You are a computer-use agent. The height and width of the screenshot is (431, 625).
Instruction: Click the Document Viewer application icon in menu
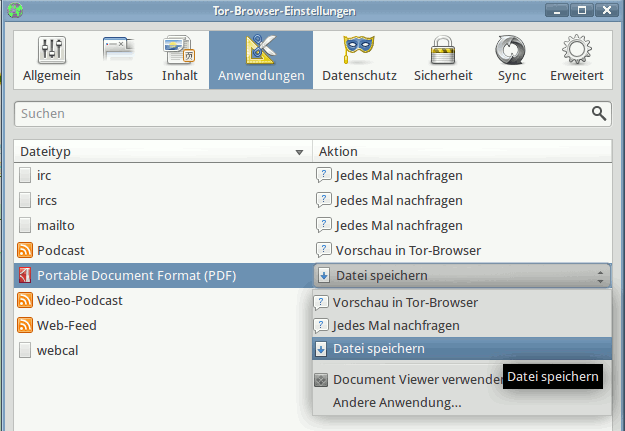pyautogui.click(x=321, y=380)
